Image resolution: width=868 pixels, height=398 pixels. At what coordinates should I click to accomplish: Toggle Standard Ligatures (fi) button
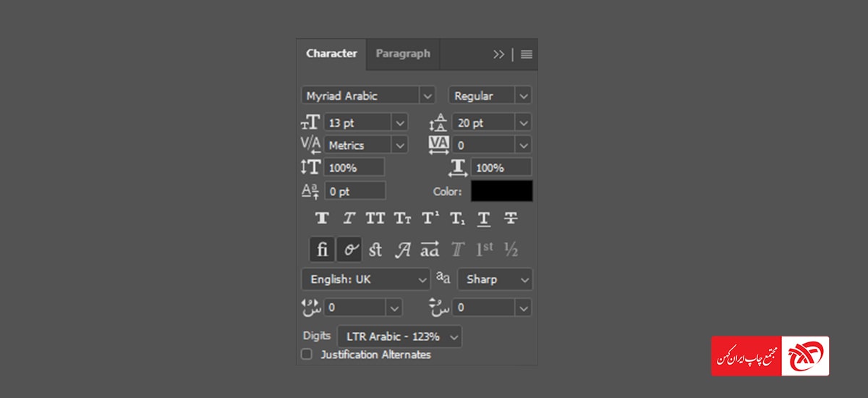323,250
